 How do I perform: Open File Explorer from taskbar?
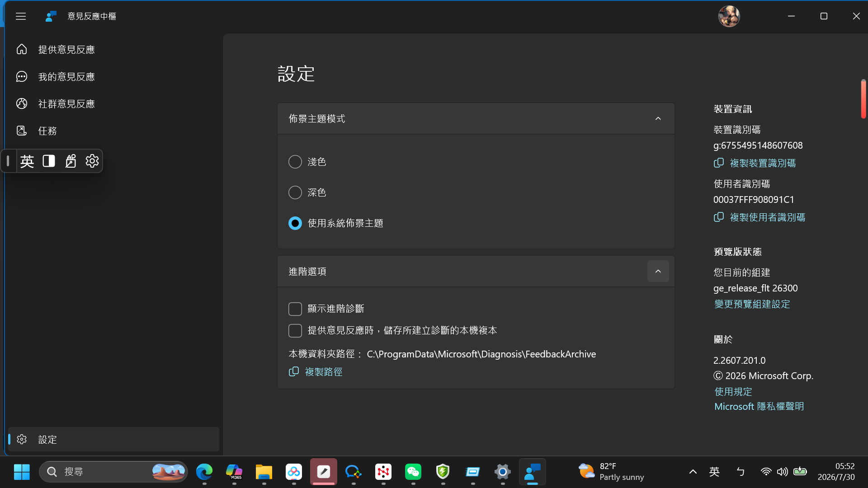(x=264, y=472)
